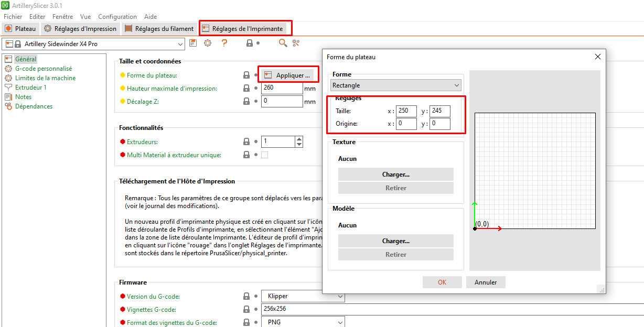
Task: Click the lock icon beside the help icon
Action: [x=250, y=43]
